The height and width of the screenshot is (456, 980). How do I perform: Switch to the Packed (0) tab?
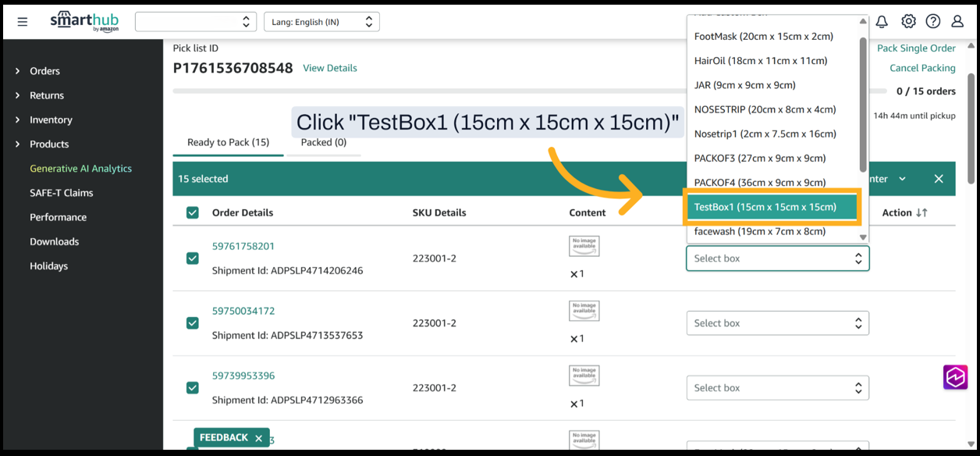(323, 142)
